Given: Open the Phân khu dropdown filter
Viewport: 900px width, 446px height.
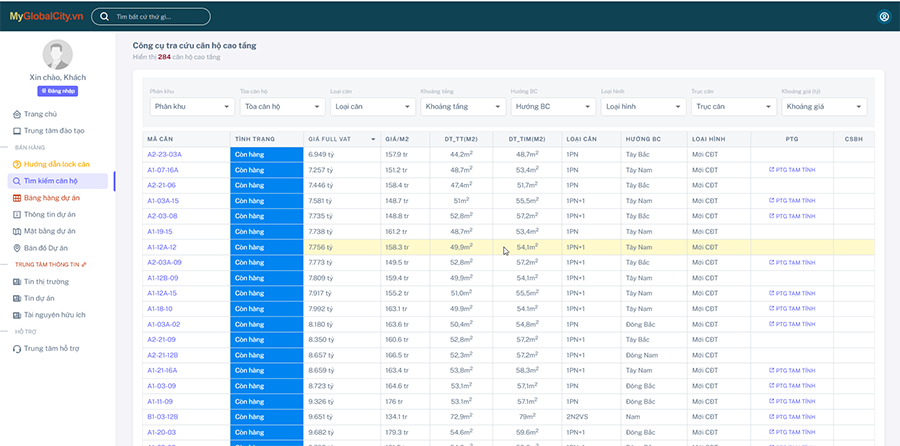Looking at the screenshot, I should 191,106.
